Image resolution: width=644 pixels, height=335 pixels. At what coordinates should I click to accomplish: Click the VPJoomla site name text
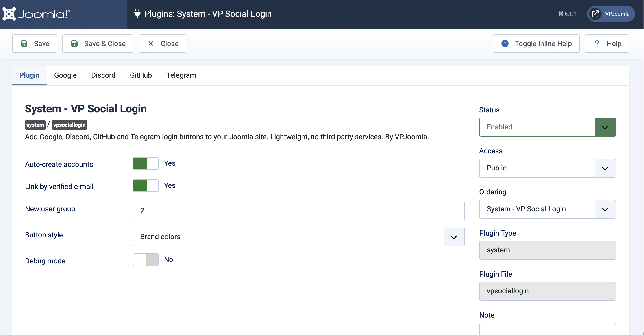(x=617, y=14)
